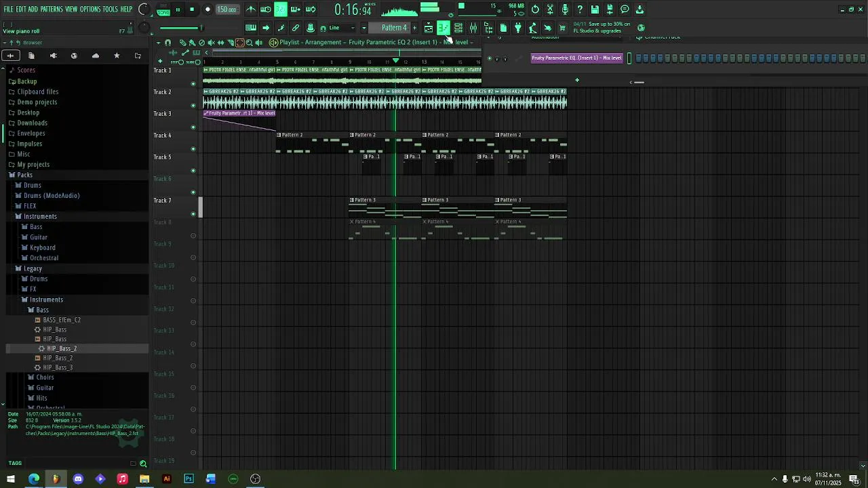Click the one-click audio recording microphone icon
This screenshot has width=868, height=488.
(x=565, y=9)
